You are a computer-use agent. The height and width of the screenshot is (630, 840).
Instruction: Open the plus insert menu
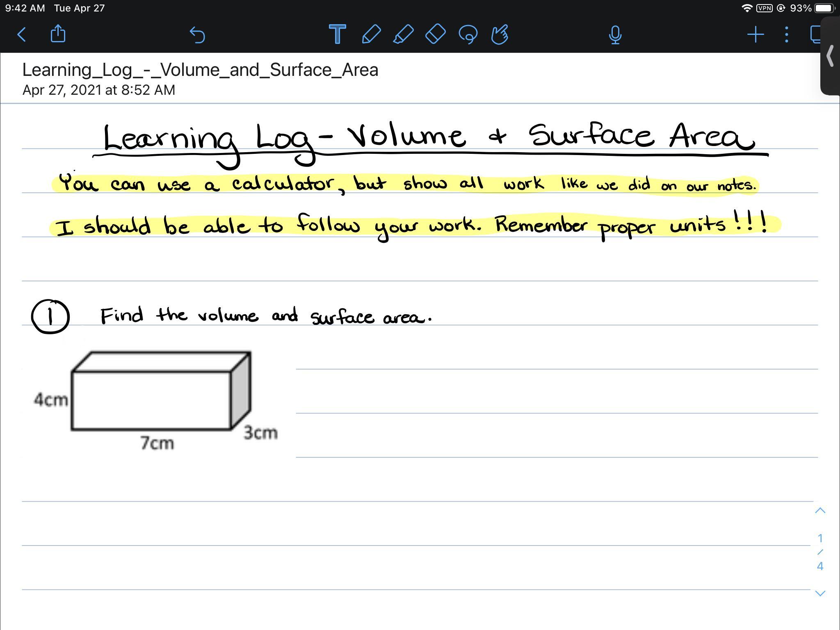[x=755, y=34]
